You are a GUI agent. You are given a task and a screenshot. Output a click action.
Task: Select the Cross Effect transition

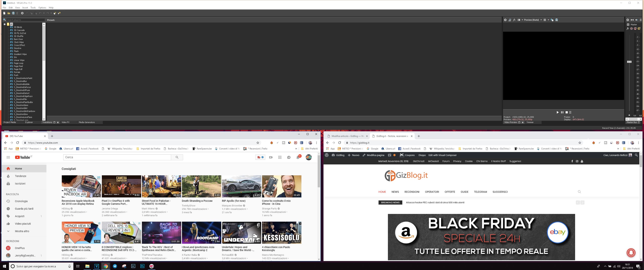[19, 45]
